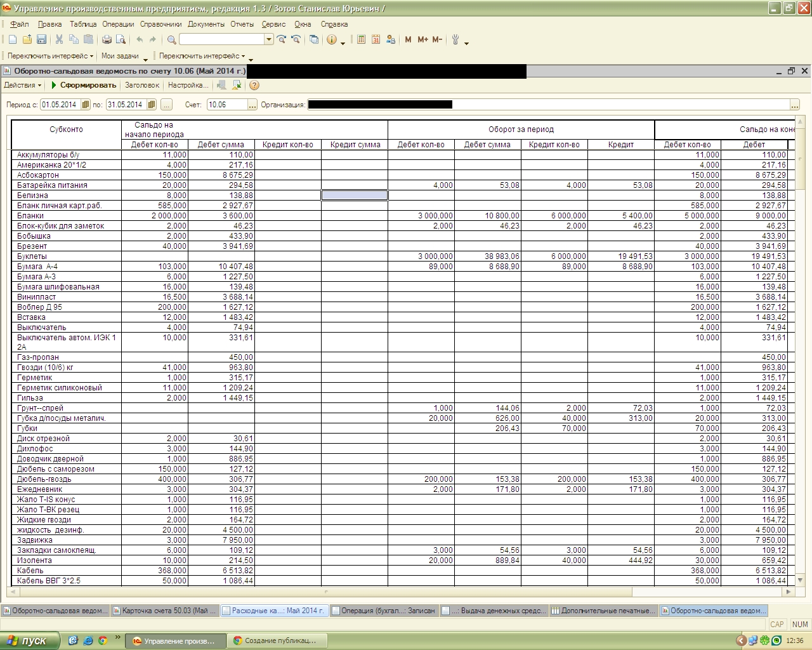The width and height of the screenshot is (812, 650).
Task: Click the question mark help icon in report toolbar
Action: tap(254, 85)
